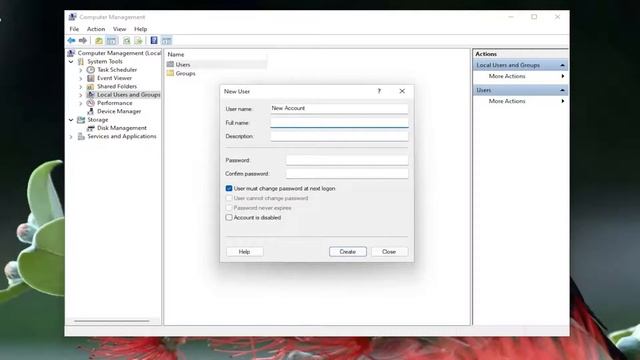Screen dimensions: 640x360
Task: Expand the Services and Applications node
Action: 71,137
